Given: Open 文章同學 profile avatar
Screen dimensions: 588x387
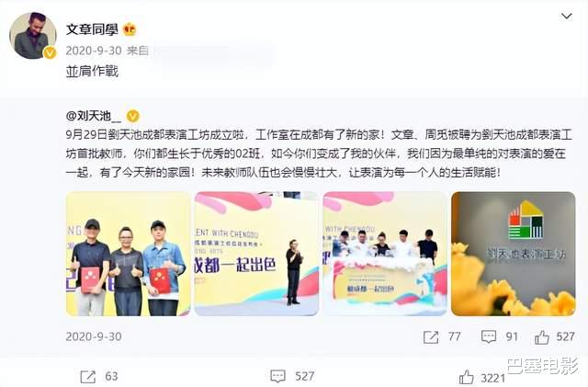Looking at the screenshot, I should click(33, 36).
